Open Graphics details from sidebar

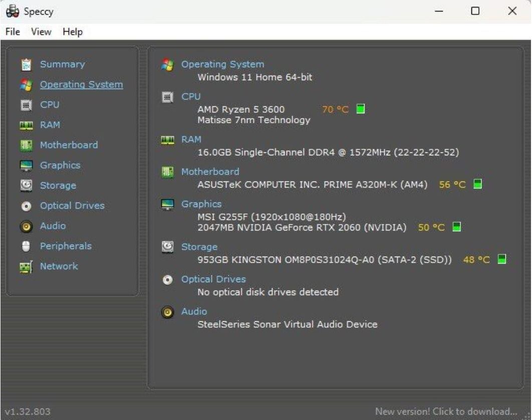click(60, 165)
